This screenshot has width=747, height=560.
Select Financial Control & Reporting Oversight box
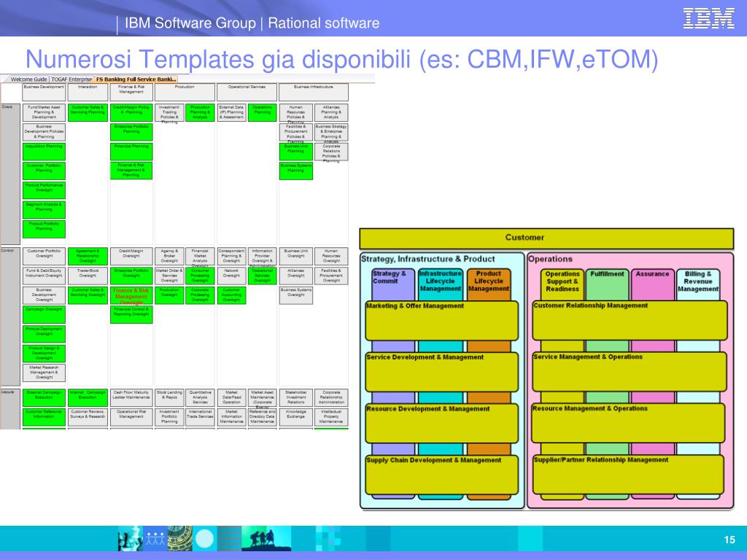[131, 315]
